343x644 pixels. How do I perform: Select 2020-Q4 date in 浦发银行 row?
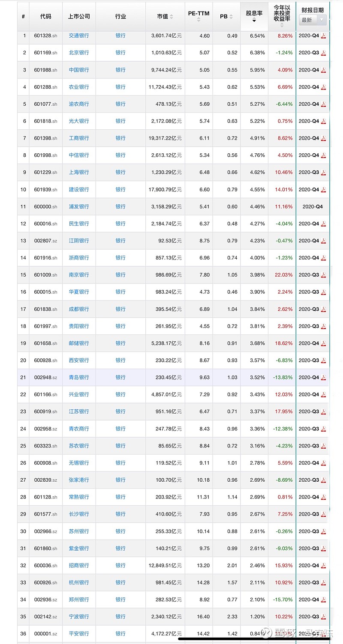click(313, 207)
